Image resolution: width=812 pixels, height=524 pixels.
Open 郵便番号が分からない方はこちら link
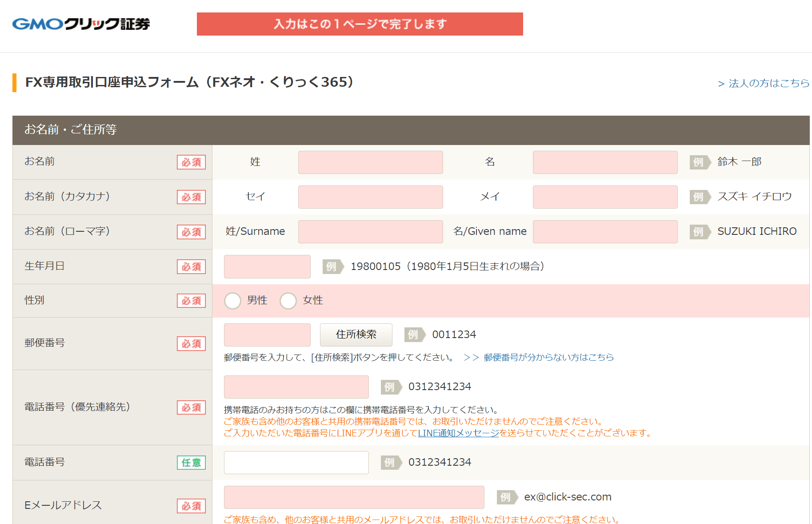tap(548, 357)
